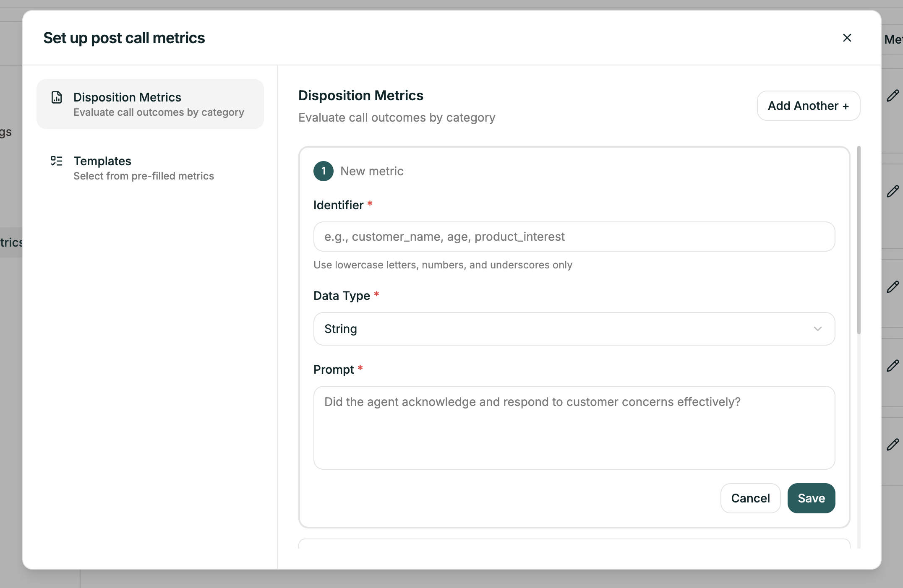This screenshot has height=588, width=903.
Task: Click the bottom pencil edit icon on right
Action: 894,445
